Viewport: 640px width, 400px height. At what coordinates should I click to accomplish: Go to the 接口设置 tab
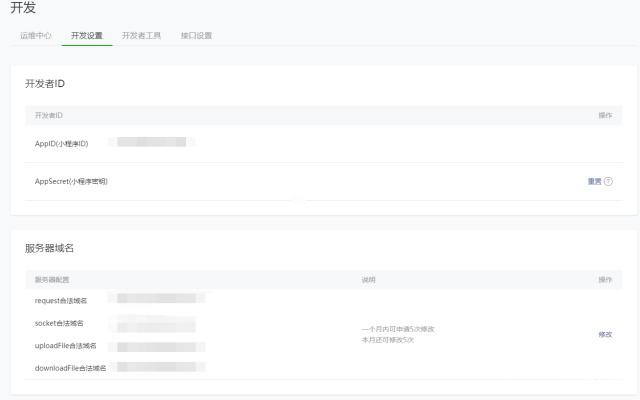pos(196,36)
